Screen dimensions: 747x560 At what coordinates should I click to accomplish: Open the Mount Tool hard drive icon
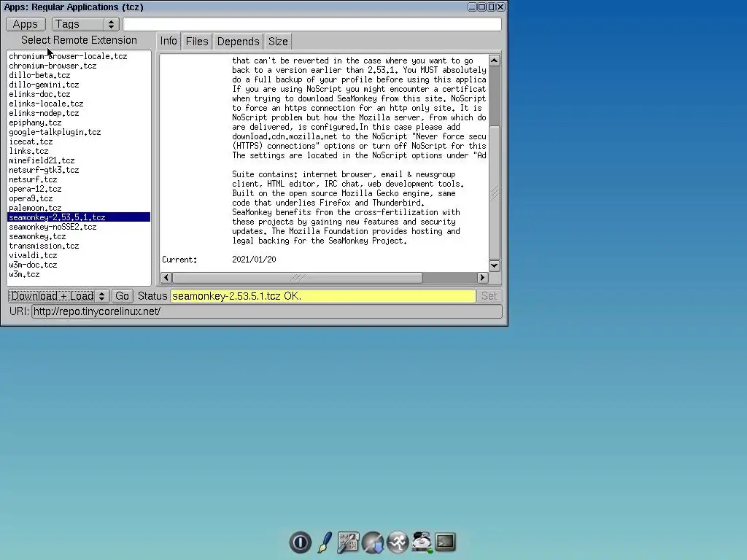tap(422, 542)
